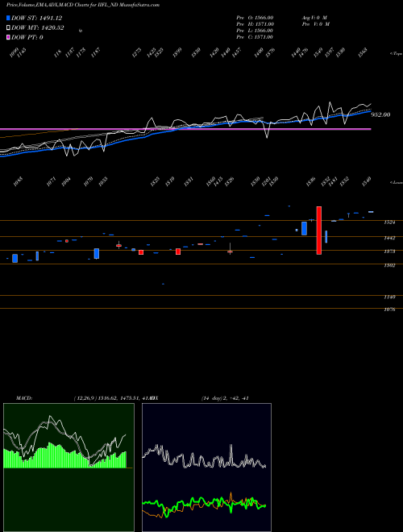
Task: Click the 1373 price level label
Action: point(390,251)
